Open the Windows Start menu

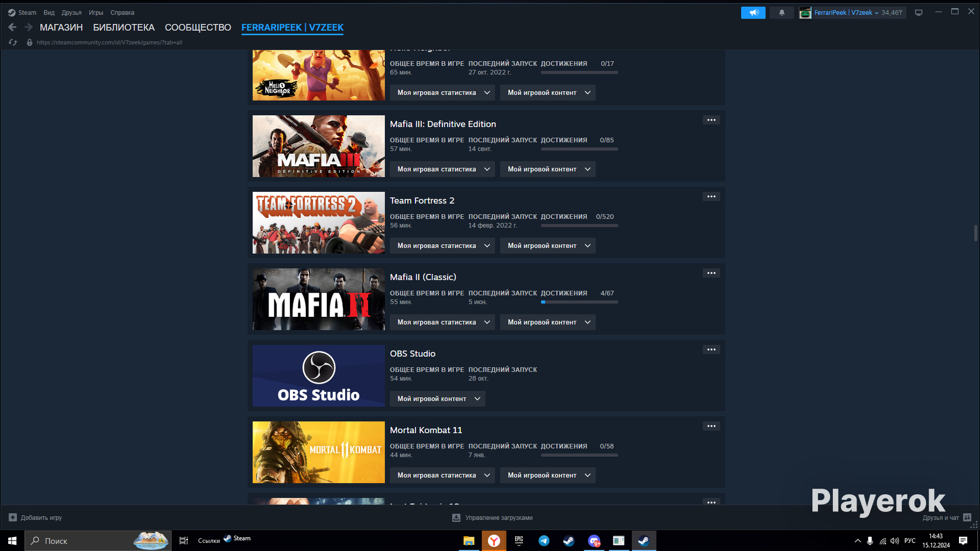(12, 541)
